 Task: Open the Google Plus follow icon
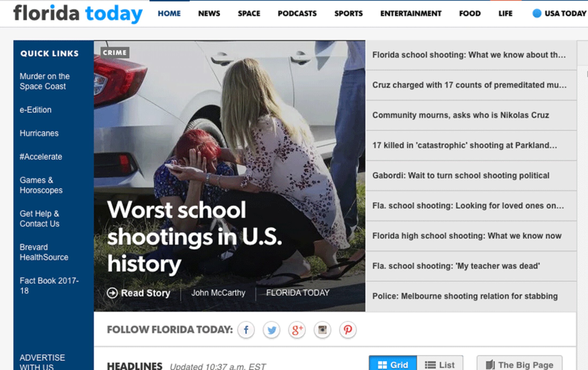click(297, 330)
